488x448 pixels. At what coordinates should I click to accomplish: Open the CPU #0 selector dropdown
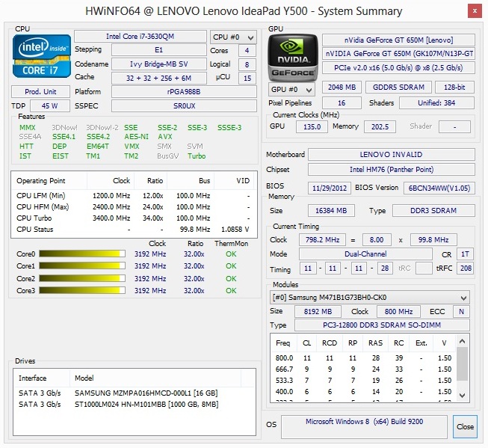click(x=233, y=37)
